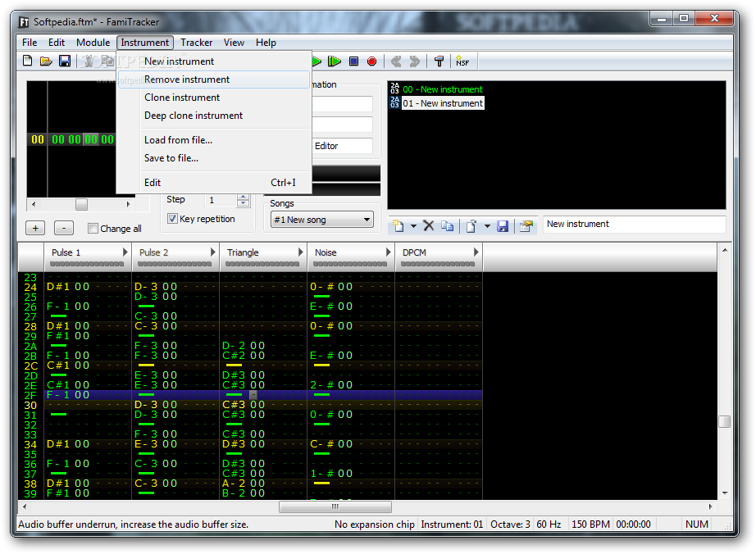Click '150 BPM' in the status bar
Screen dimensions: 756x554
point(590,524)
